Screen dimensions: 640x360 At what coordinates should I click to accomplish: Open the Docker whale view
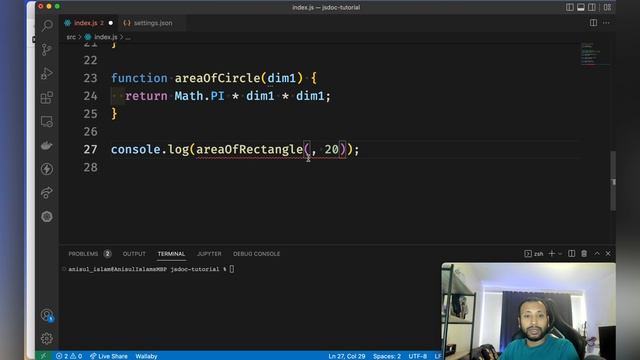pos(47,145)
